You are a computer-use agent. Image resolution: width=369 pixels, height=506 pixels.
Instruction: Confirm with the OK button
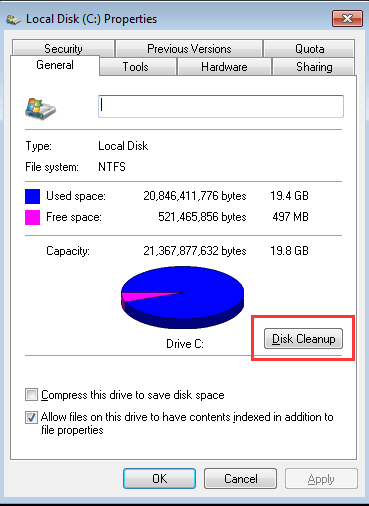159,479
